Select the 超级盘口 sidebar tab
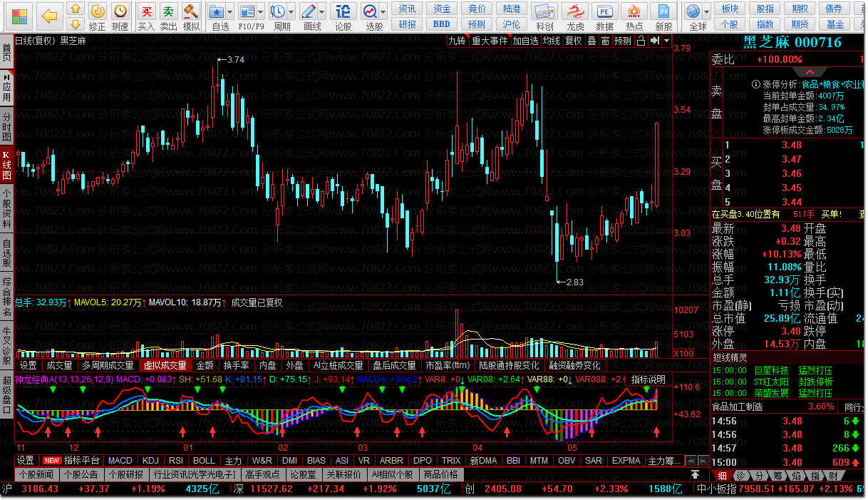This screenshot has width=868, height=500. coord(6,393)
